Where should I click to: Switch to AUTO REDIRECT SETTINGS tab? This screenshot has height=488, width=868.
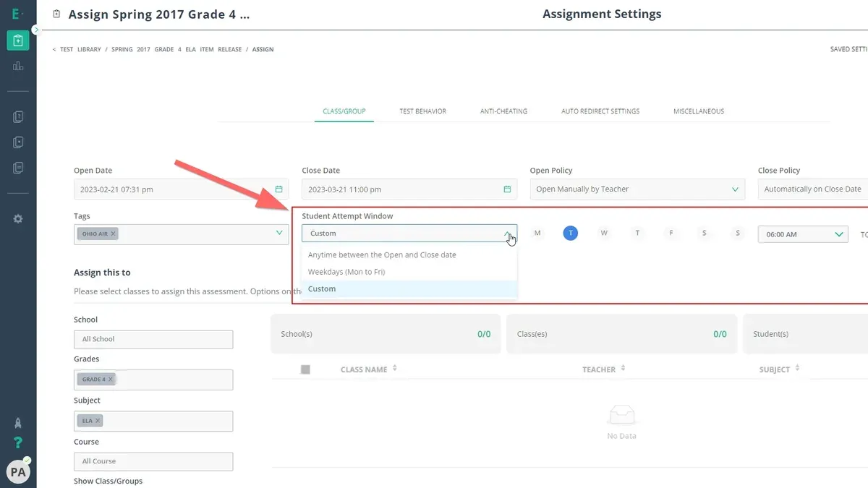click(600, 111)
